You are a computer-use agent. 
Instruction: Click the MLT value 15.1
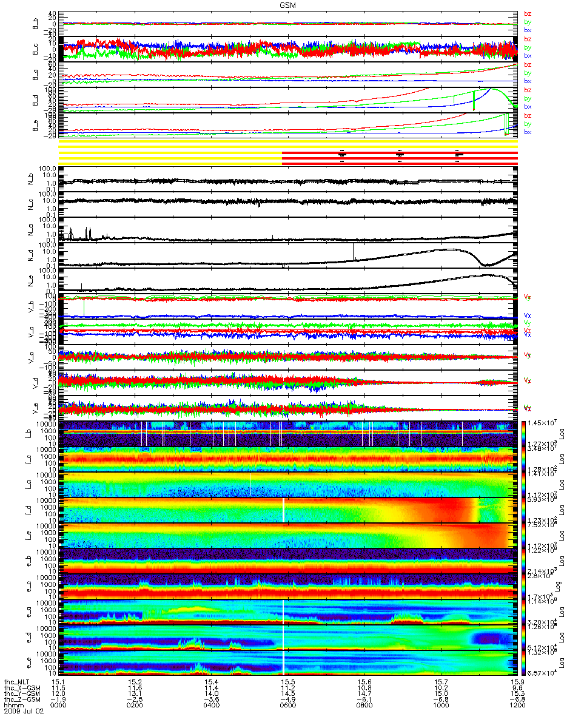(x=58, y=682)
